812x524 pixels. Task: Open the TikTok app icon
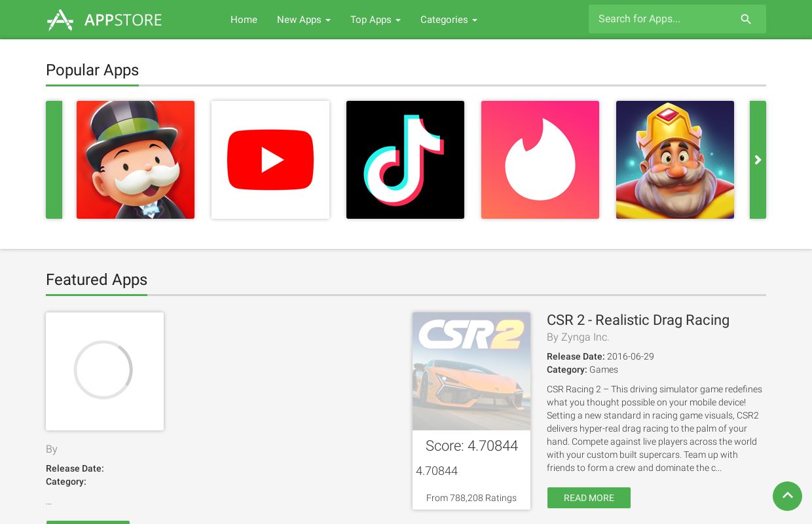pyautogui.click(x=405, y=160)
